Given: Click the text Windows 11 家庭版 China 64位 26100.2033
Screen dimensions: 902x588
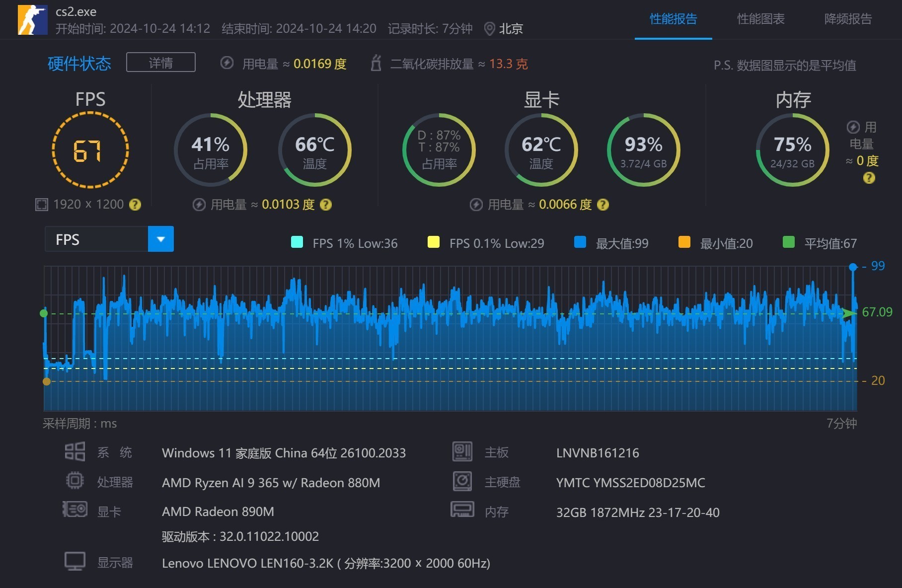Looking at the screenshot, I should 284,453.
